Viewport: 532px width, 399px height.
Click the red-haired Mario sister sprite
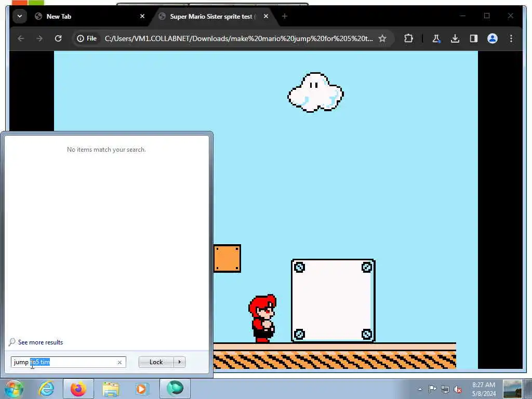coord(262,318)
